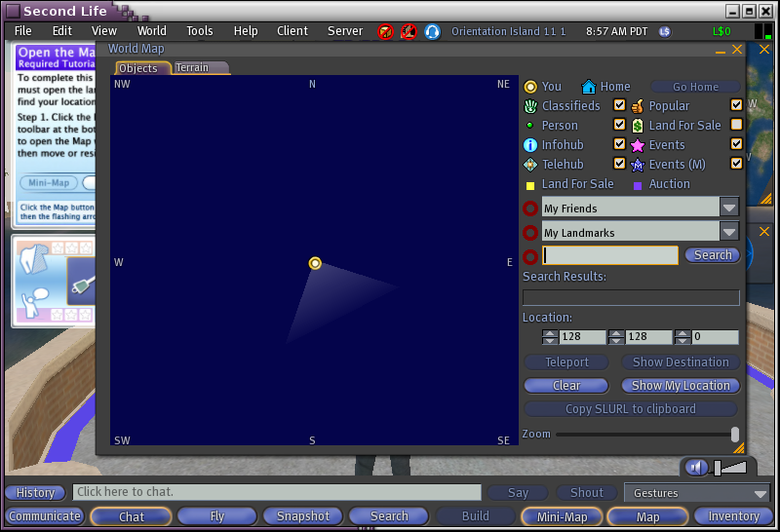Click the map search text field

coord(610,255)
